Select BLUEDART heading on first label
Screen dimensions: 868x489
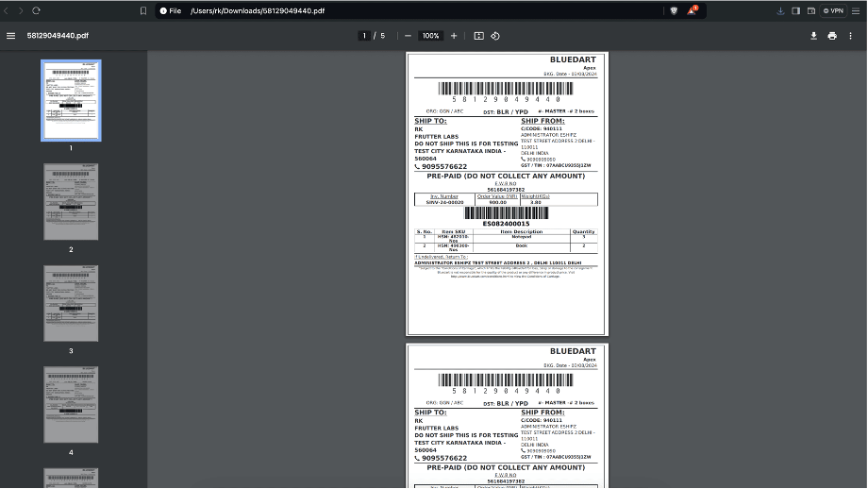[x=573, y=59]
